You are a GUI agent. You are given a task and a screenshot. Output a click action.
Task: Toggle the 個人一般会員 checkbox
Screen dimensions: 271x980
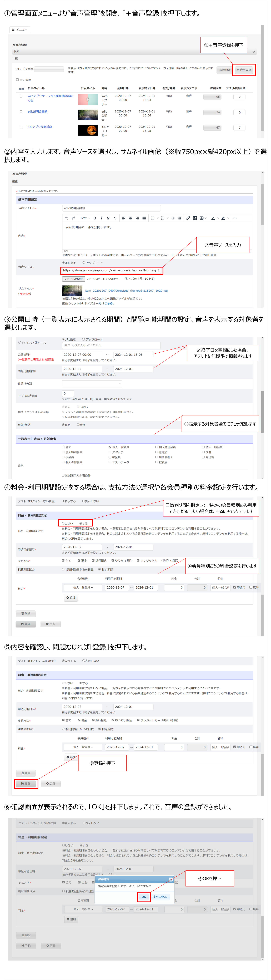pyautogui.click(x=110, y=447)
